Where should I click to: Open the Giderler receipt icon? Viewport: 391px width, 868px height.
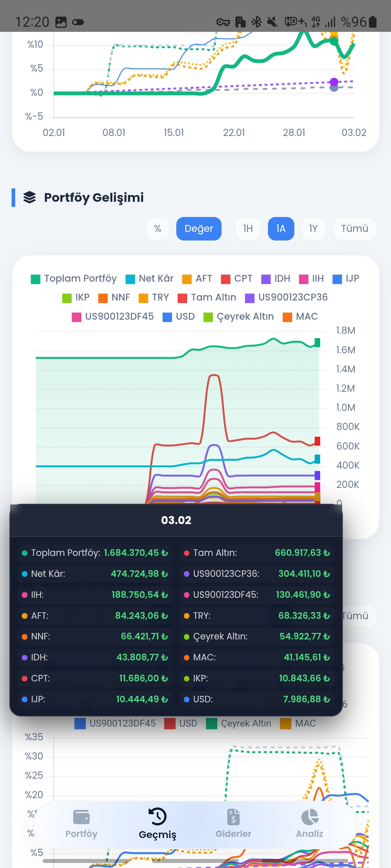pos(234,817)
